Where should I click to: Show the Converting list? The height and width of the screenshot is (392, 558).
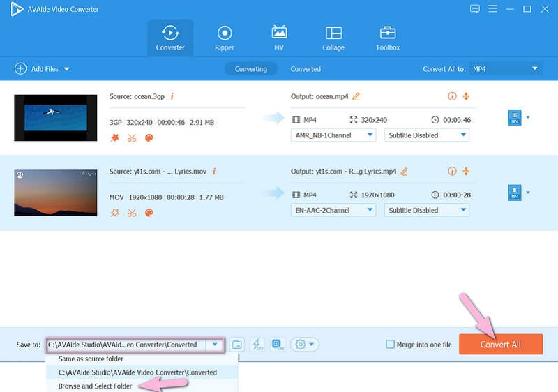click(251, 68)
